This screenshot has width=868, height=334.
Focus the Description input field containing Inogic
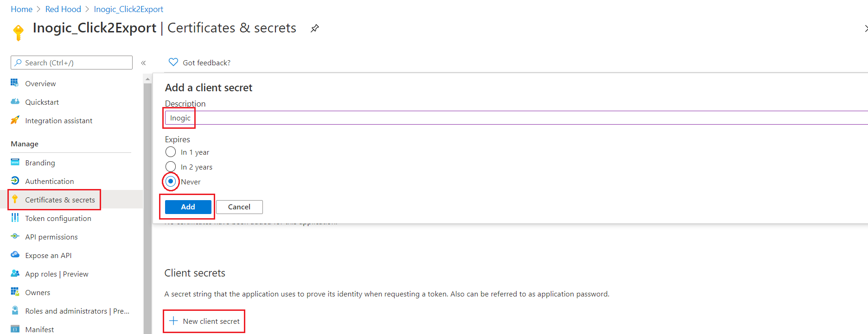coord(517,118)
